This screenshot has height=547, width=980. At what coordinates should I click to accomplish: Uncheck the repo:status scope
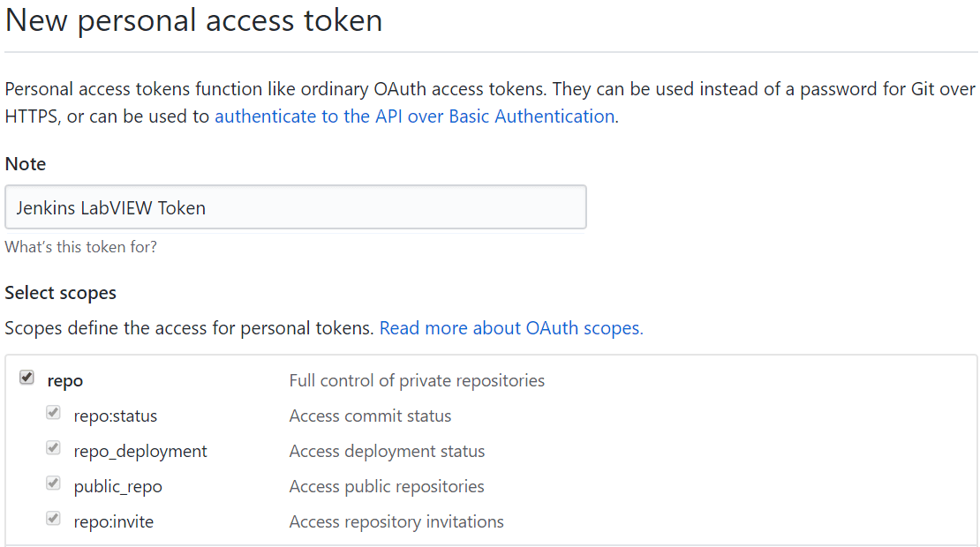pos(53,413)
